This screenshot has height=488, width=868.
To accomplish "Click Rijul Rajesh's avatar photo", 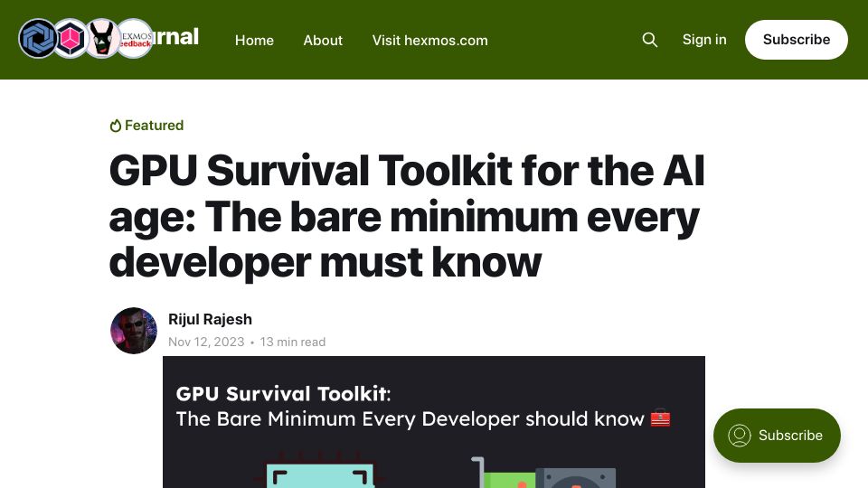I will 134,331.
